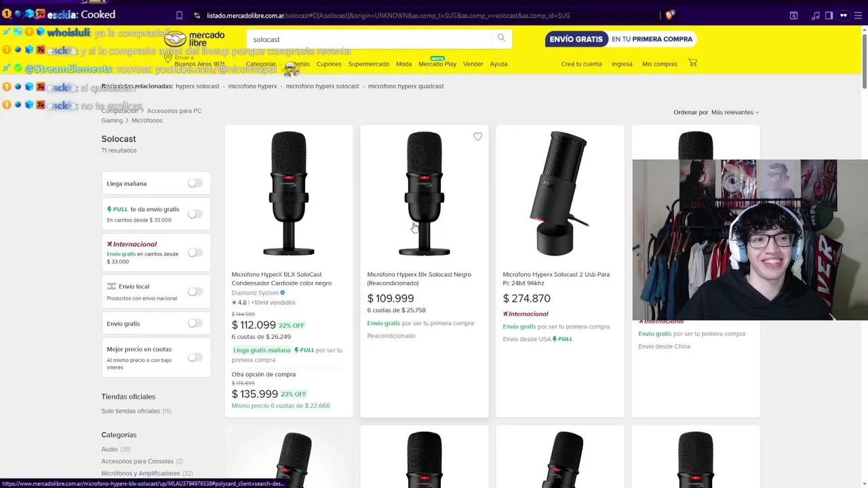Click the tab search icon in toolbar
The height and width of the screenshot is (488, 868).
pos(793,15)
